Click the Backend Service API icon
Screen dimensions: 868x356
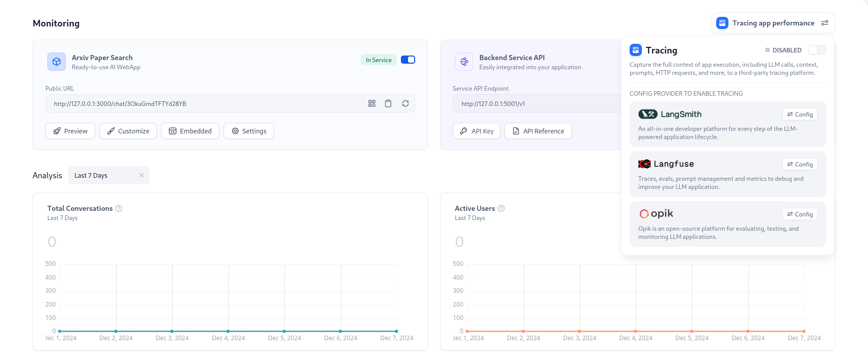(464, 62)
